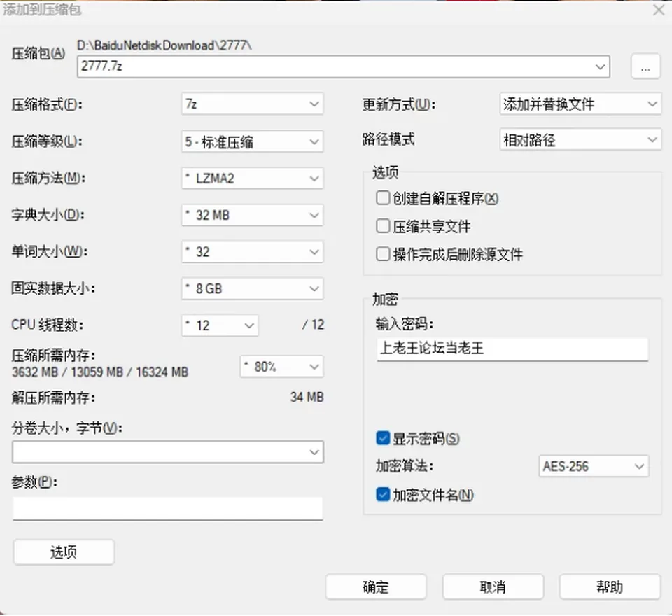Viewport: 672px width, 616px height.
Task: Click the 参数 parameters input field
Action: click(167, 508)
